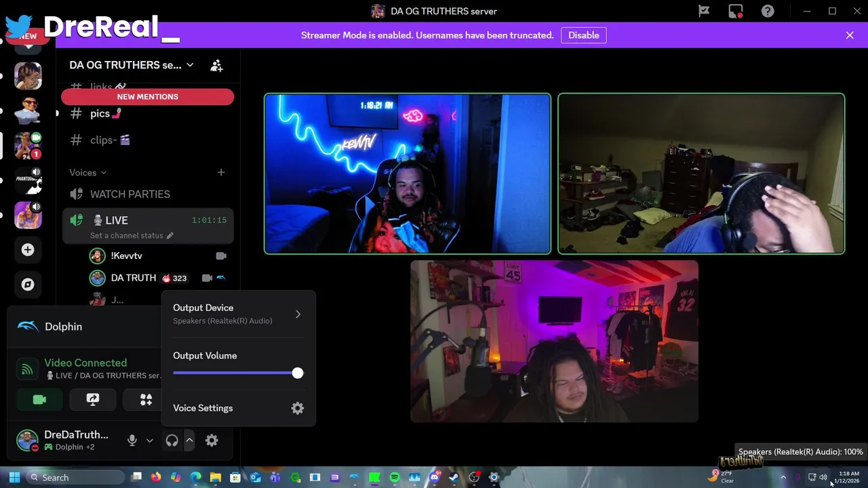Jump to NEW MENTIONS
The height and width of the screenshot is (488, 868).
click(x=147, y=97)
